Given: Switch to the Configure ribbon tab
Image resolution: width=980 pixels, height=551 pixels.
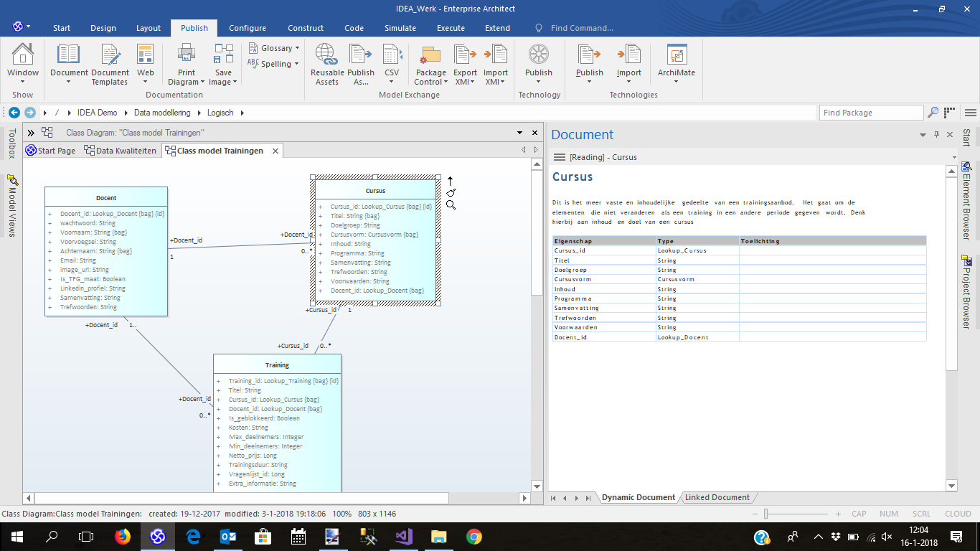Looking at the screenshot, I should [x=248, y=28].
